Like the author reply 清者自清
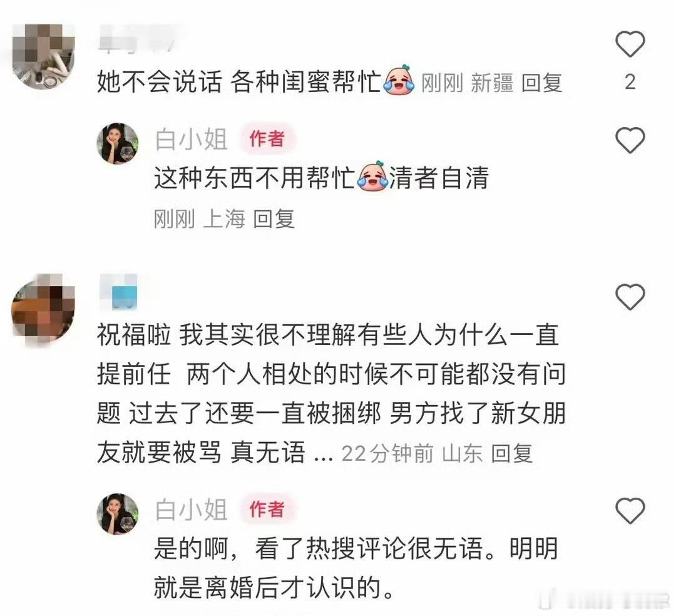Screen dimensions: 676x616 (630, 140)
